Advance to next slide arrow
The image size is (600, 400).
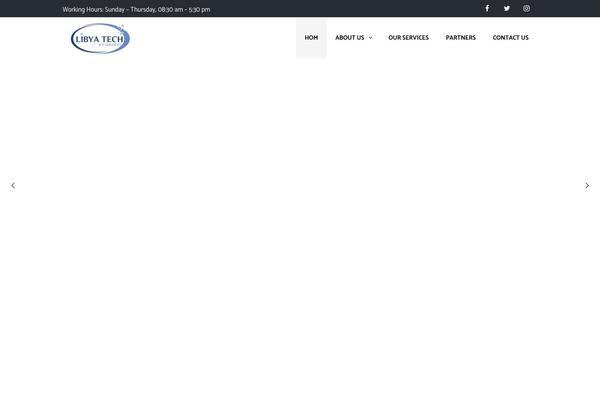point(587,186)
